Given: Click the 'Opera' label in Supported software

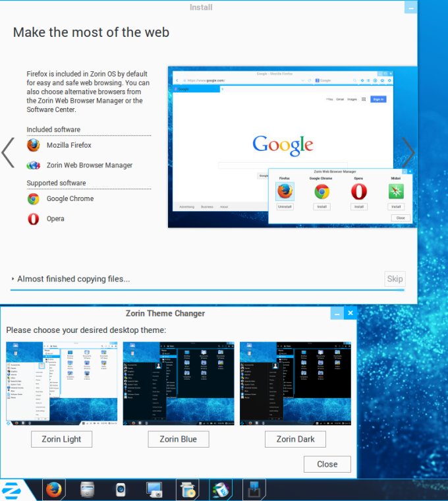Looking at the screenshot, I should click(x=55, y=219).
